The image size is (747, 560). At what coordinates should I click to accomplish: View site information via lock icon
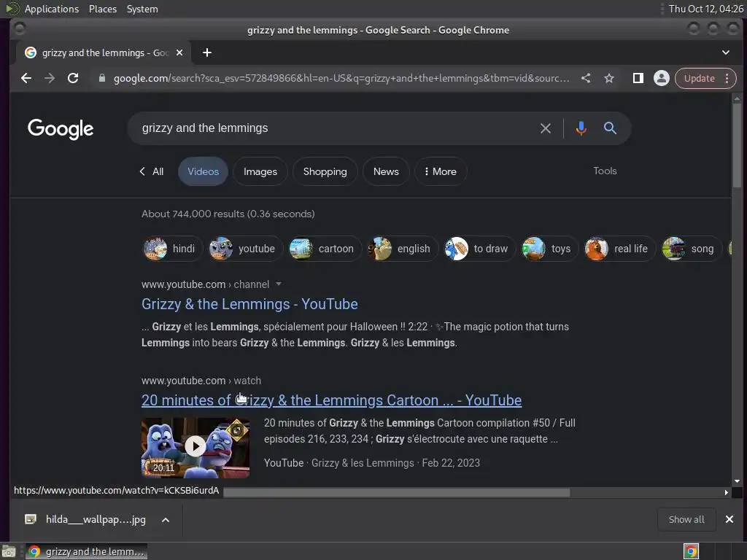click(101, 78)
